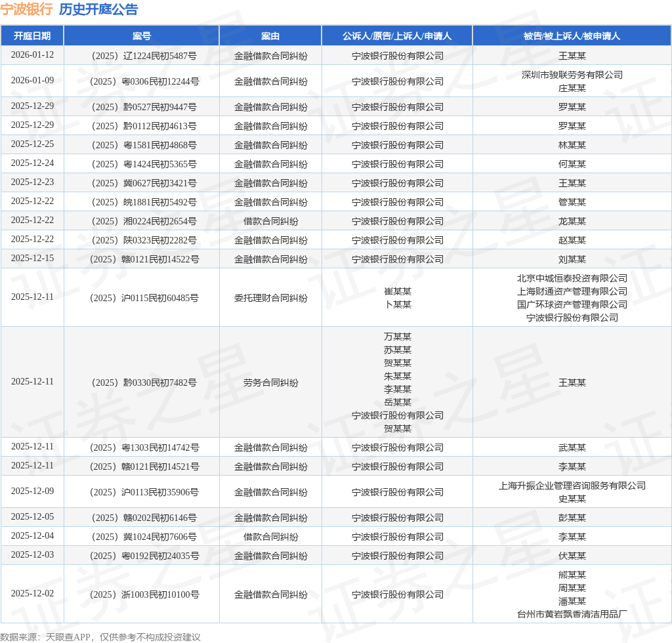Image resolution: width=672 pixels, height=643 pixels.
Task: Select case number (2025)黔0330民初7482号
Action: click(x=144, y=383)
